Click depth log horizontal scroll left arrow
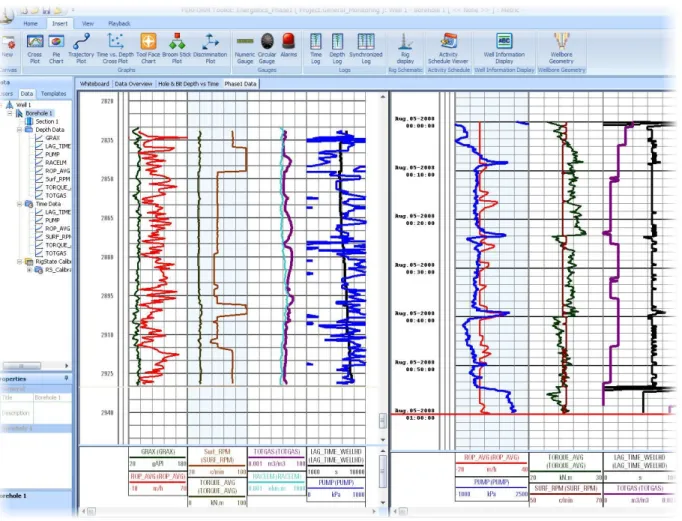Viewport: 682px width, 521px height. click(84, 511)
